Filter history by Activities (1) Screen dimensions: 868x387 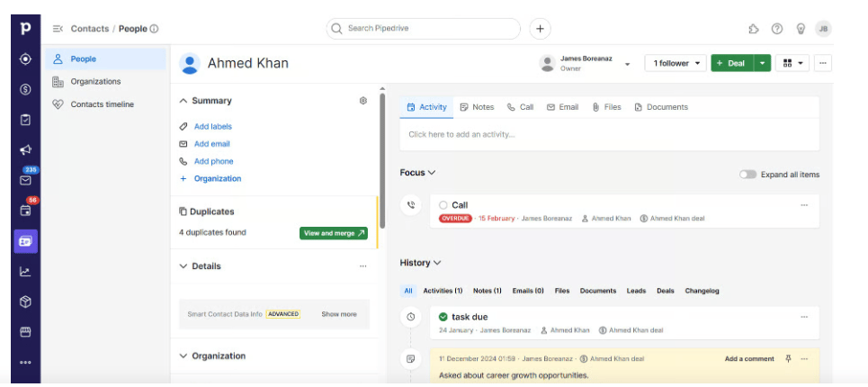pyautogui.click(x=443, y=291)
